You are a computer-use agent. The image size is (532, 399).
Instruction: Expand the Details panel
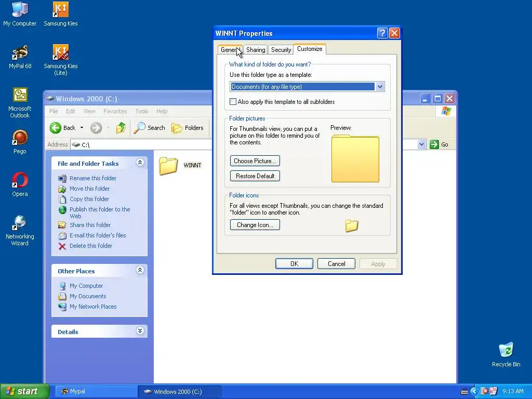coord(140,331)
